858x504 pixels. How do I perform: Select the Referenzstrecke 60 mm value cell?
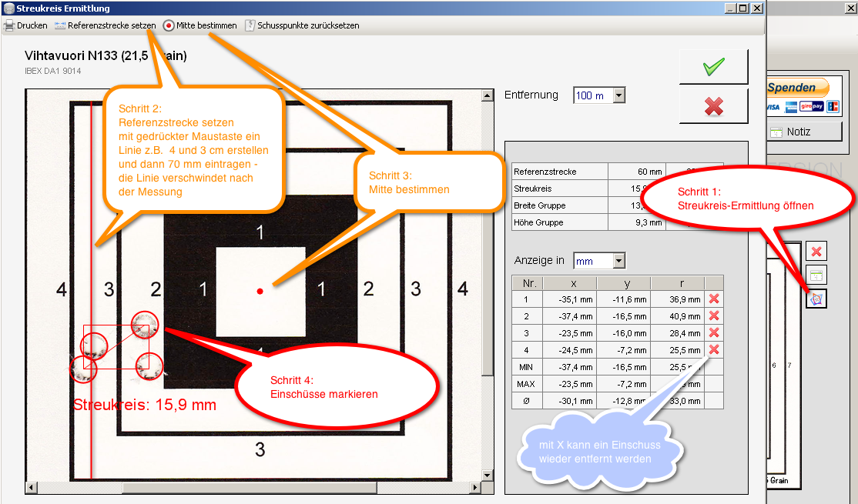pyautogui.click(x=637, y=172)
